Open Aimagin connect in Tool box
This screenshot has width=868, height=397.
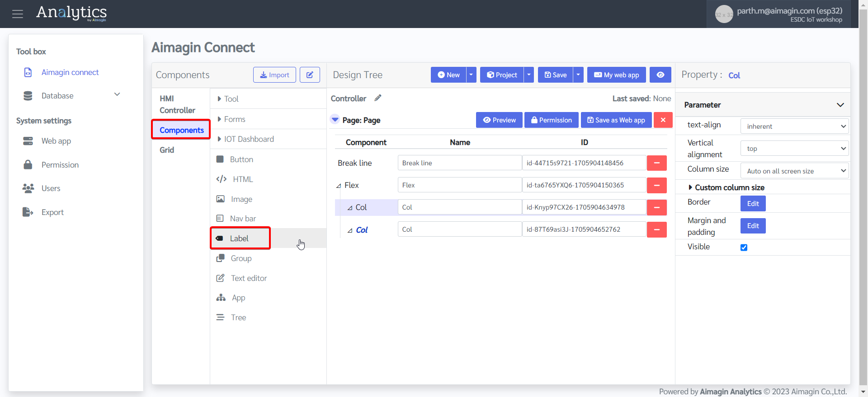pos(70,72)
